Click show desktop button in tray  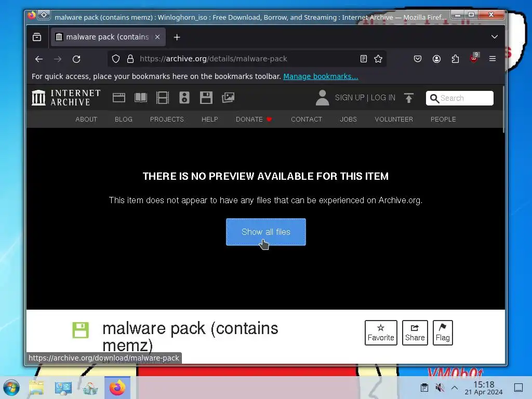(x=518, y=388)
